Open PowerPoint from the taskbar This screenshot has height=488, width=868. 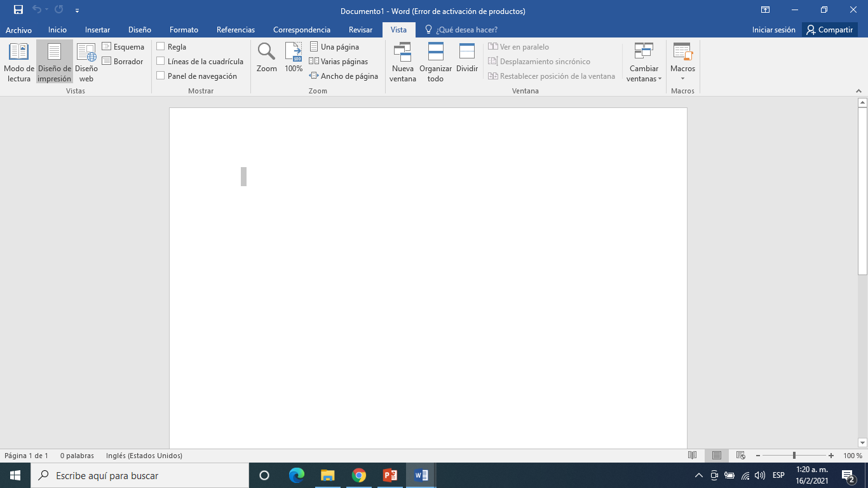pos(390,475)
